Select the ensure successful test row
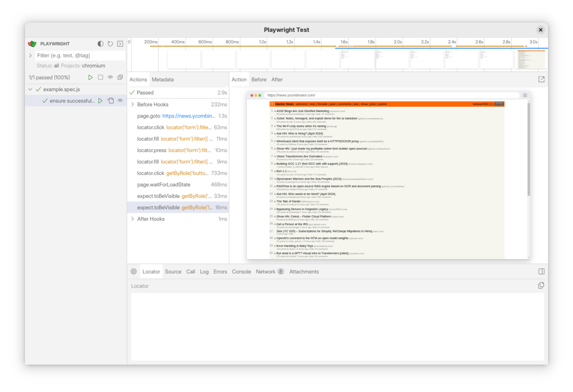The width and height of the screenshot is (573, 392). point(76,101)
